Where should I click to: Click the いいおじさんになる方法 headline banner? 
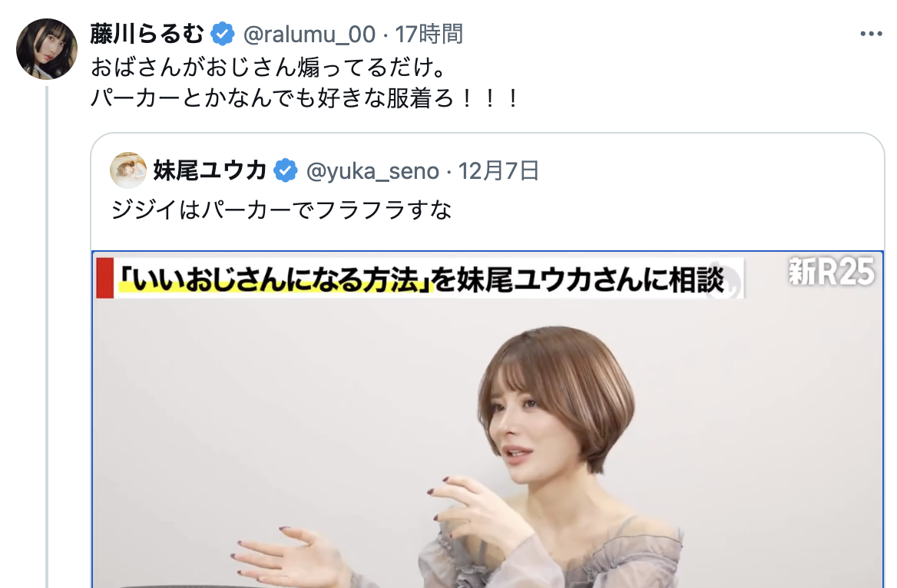pos(420,279)
